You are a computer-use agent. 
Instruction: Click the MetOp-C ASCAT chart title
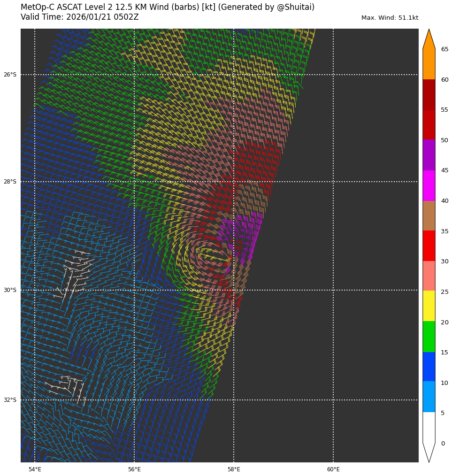[x=168, y=8]
